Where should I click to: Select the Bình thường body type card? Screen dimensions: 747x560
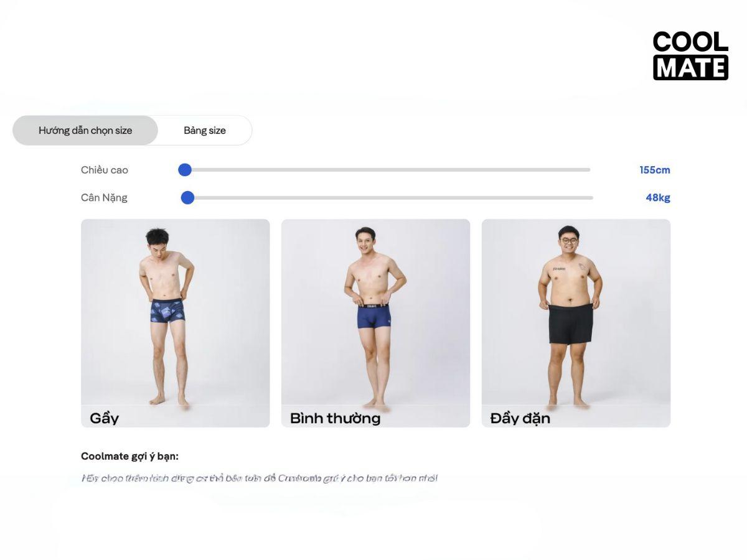(375, 323)
